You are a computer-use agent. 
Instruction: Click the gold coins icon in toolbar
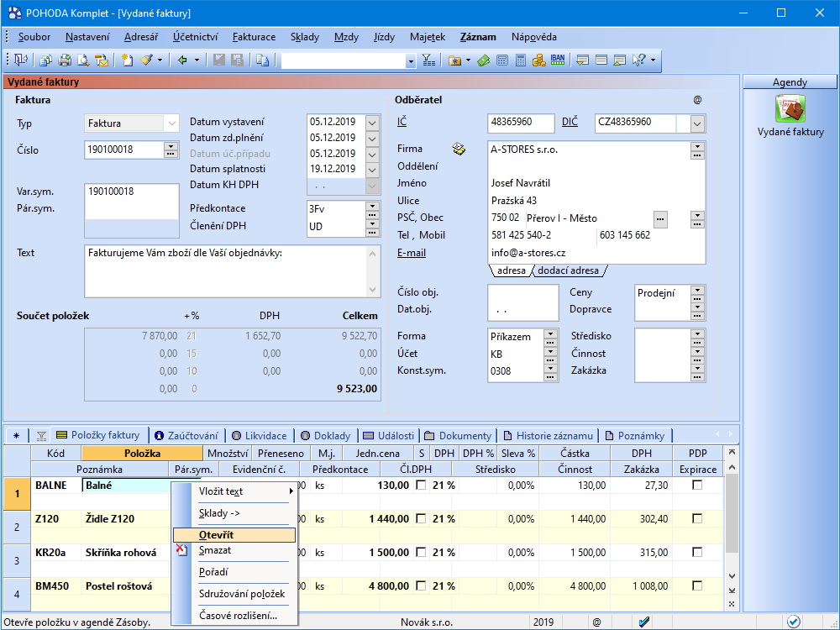point(539,60)
